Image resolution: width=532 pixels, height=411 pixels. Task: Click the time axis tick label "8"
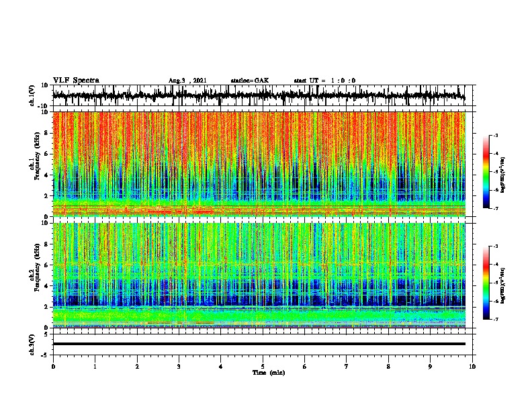coord(388,367)
